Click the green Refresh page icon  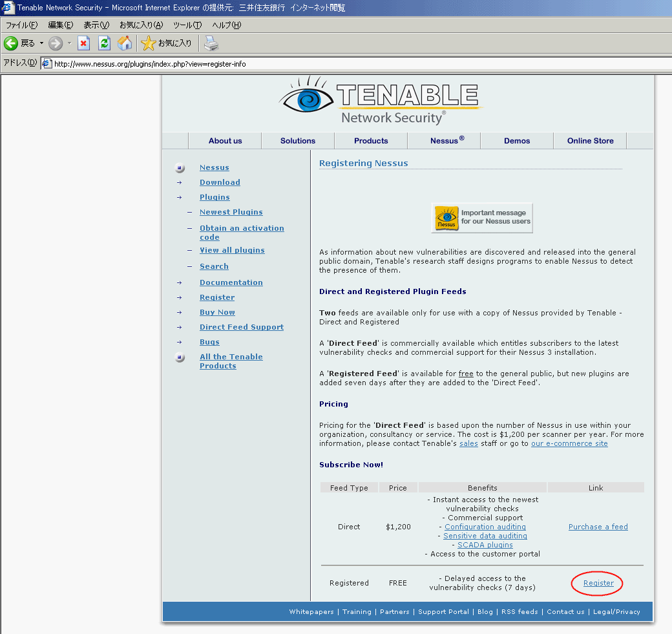(104, 43)
